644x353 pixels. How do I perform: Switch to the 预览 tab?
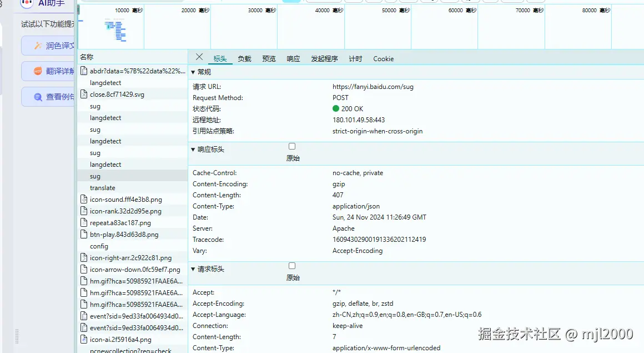tap(269, 59)
